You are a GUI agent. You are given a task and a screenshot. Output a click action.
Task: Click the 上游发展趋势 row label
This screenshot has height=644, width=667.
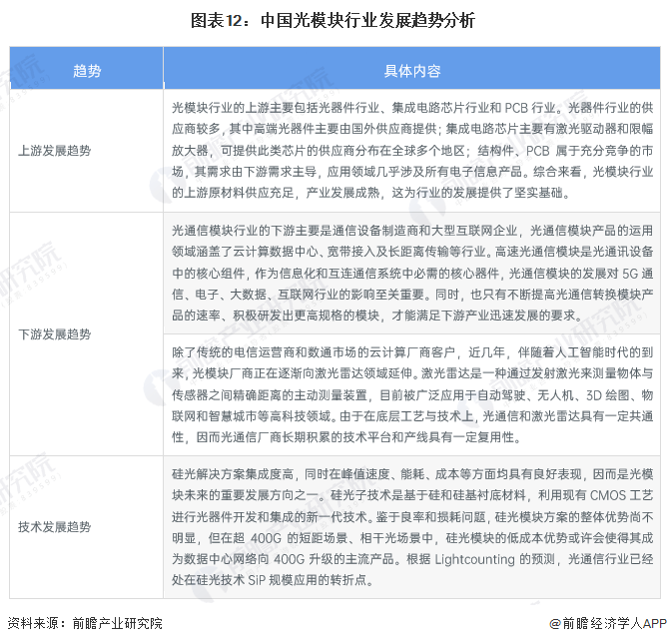pyautogui.click(x=55, y=151)
